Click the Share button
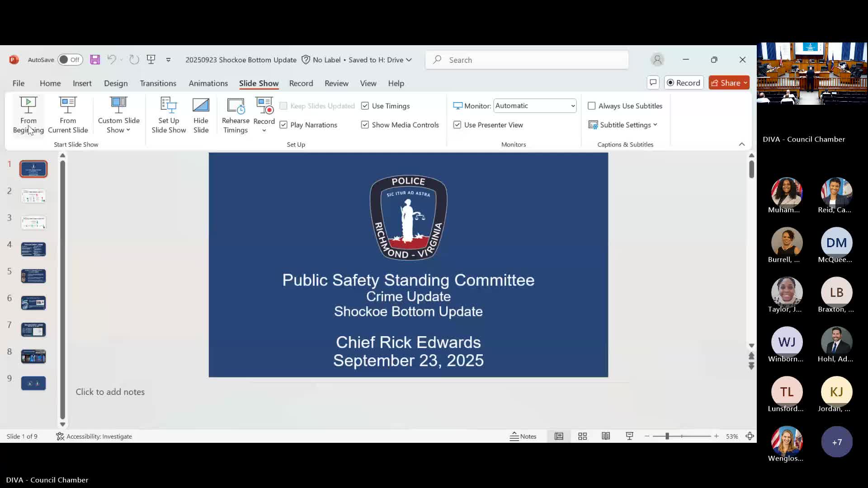868x488 pixels. [728, 83]
